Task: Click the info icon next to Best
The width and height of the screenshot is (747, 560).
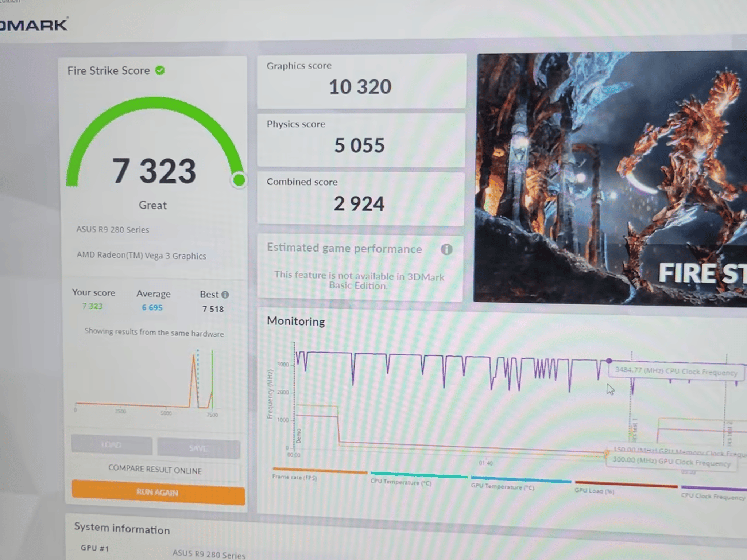Action: click(x=225, y=295)
